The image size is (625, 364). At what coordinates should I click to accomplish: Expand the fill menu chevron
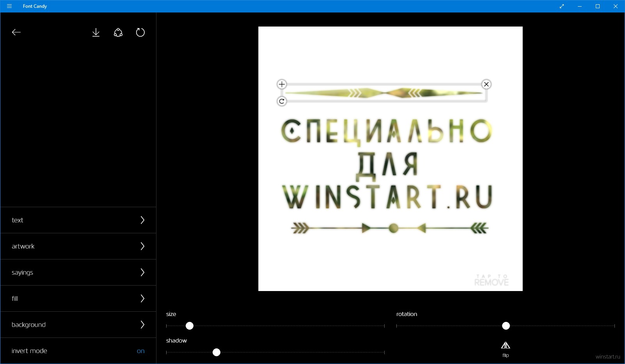pos(142,298)
